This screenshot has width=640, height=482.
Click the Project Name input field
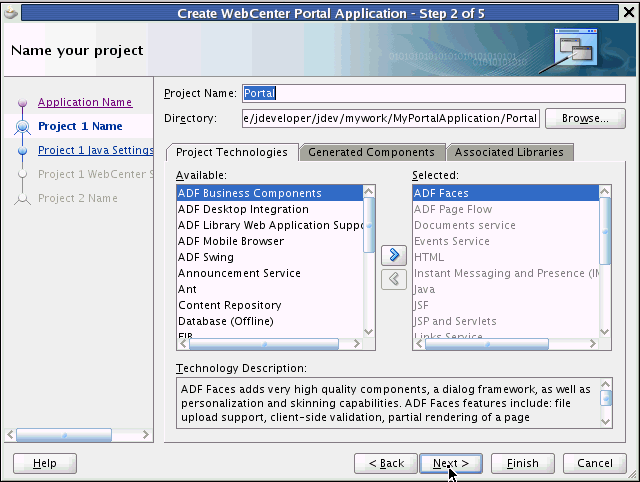(x=433, y=93)
